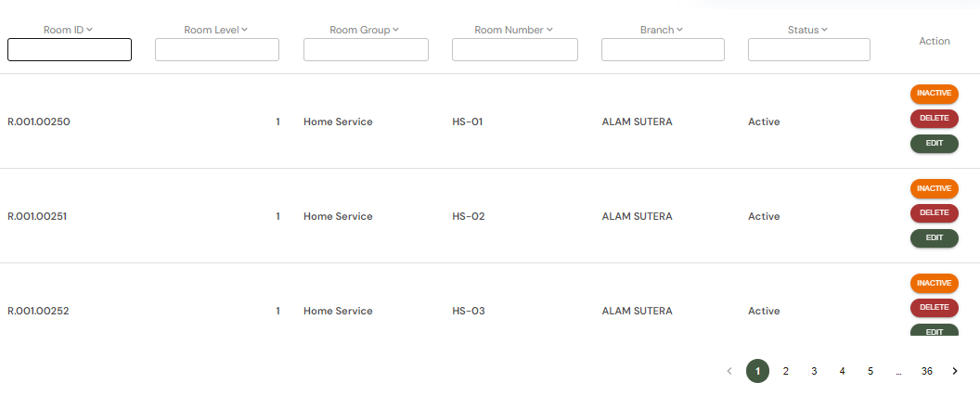Delete the HS-02 room row
The height and width of the screenshot is (396, 980).
click(934, 213)
